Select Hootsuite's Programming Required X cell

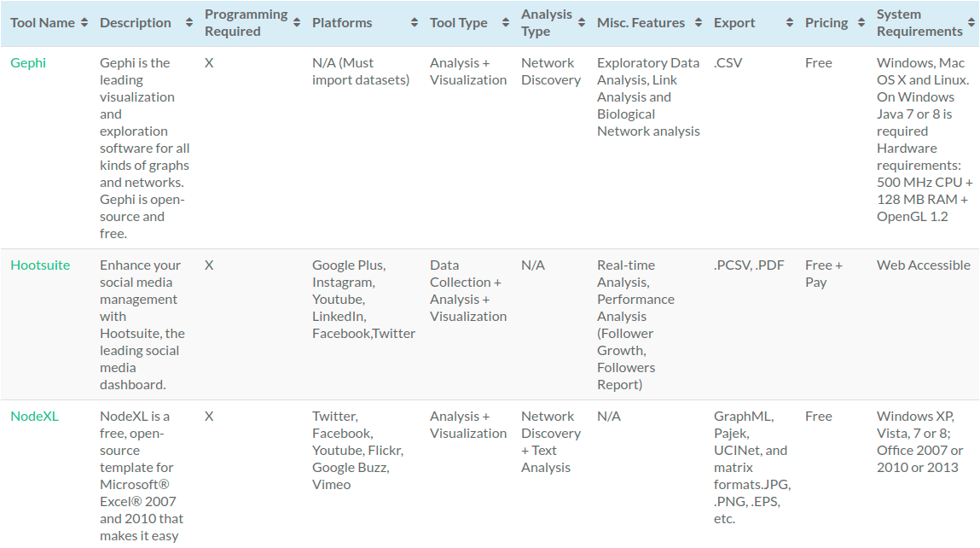click(x=209, y=265)
